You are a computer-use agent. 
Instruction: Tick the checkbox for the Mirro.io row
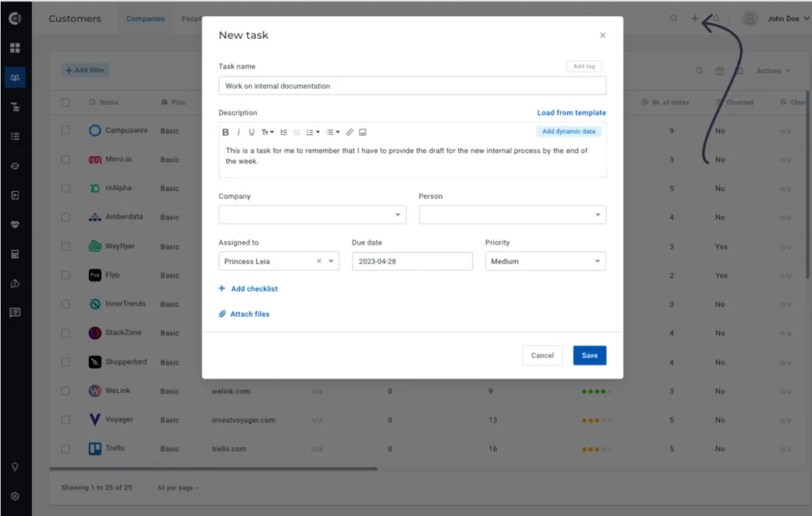pos(66,159)
